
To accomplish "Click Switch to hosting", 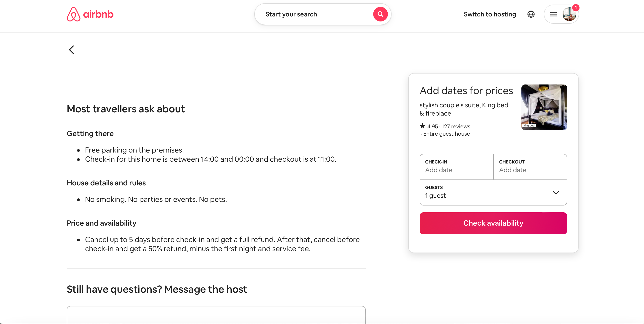I will (x=490, y=14).
